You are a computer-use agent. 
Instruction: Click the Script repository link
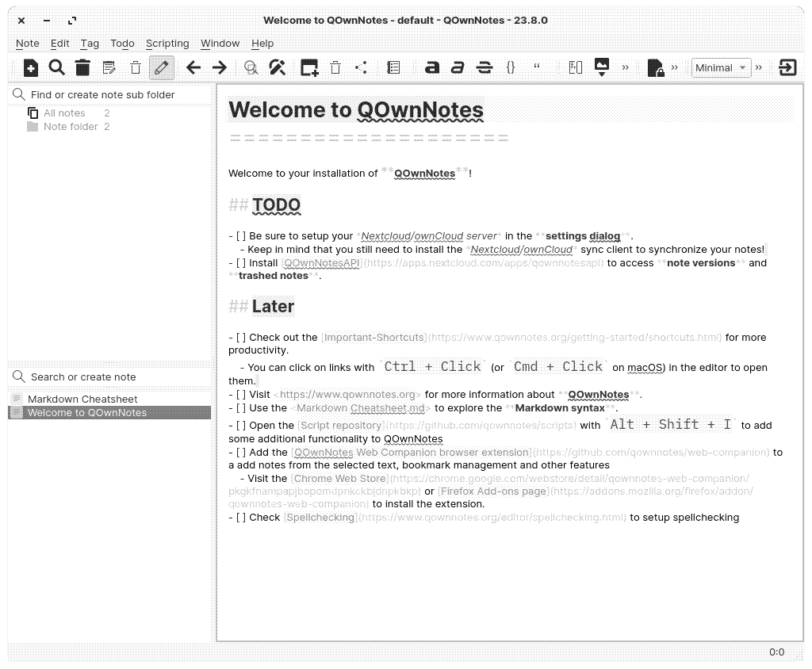pos(341,425)
